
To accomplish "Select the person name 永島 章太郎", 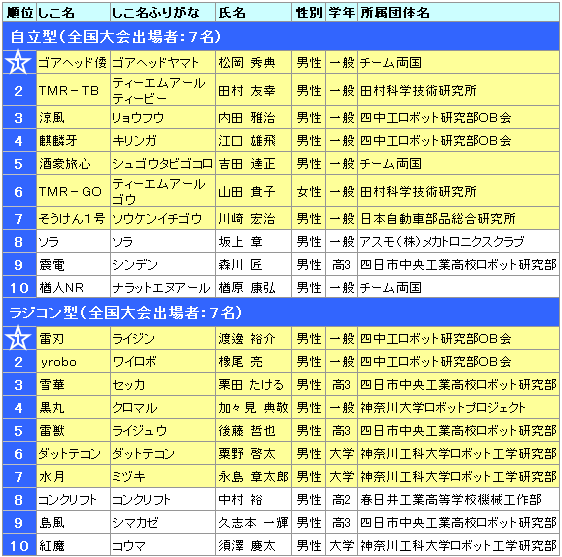I will 253,477.
